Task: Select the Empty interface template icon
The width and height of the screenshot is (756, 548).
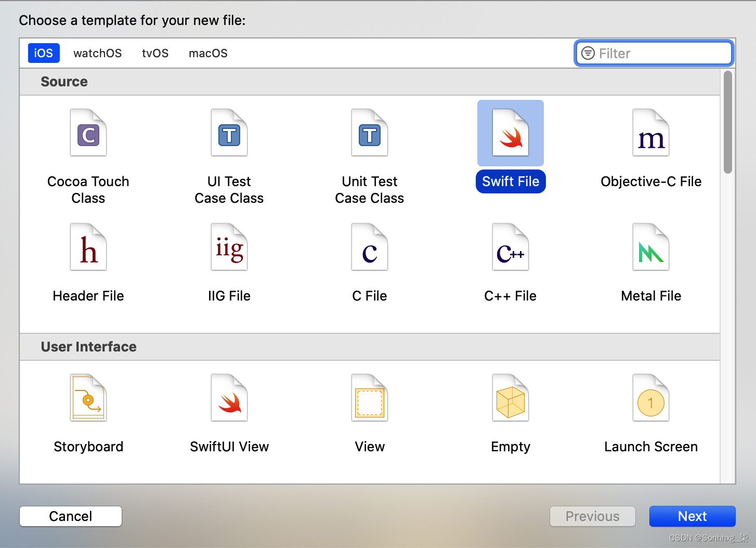Action: click(511, 398)
